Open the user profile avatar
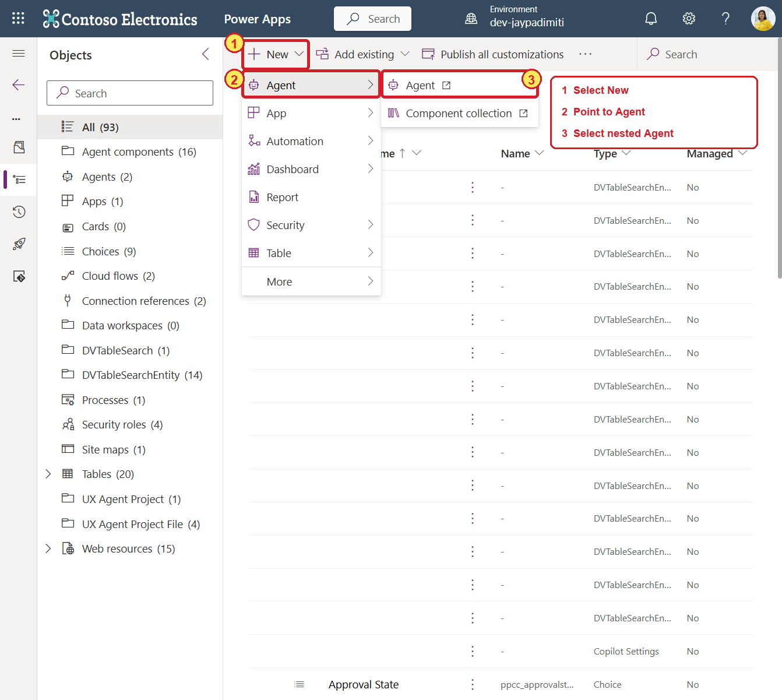Screen dimensions: 782x700 (x=763, y=19)
